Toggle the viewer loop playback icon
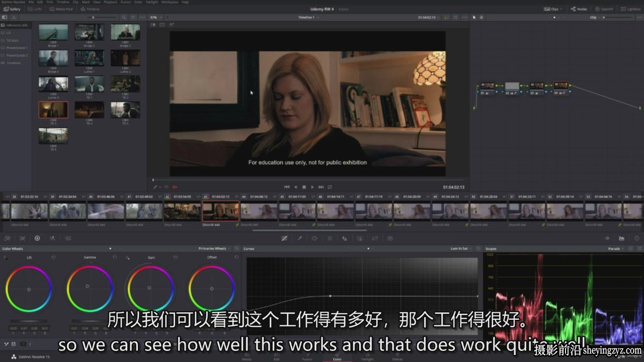Image resolution: width=644 pixels, height=362 pixels. [x=330, y=187]
